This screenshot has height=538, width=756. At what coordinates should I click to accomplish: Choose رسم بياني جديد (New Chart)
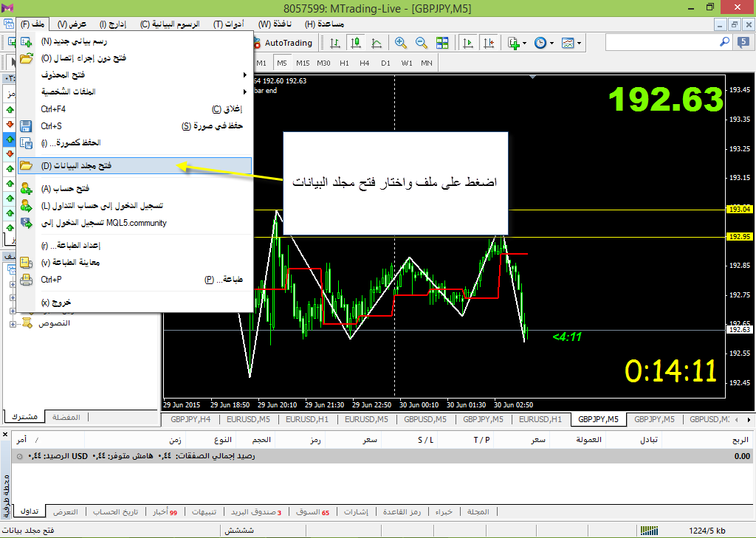[x=134, y=41]
